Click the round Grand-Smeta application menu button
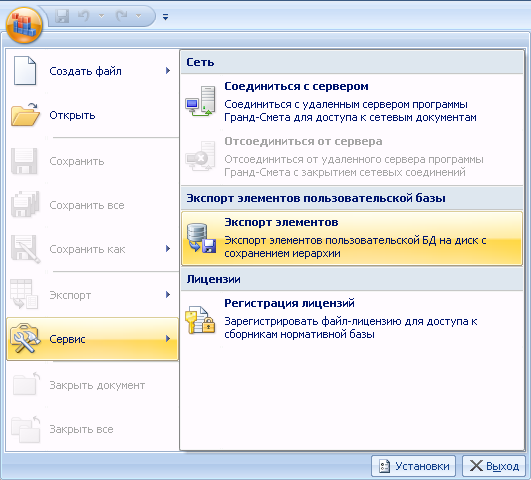 click(24, 25)
